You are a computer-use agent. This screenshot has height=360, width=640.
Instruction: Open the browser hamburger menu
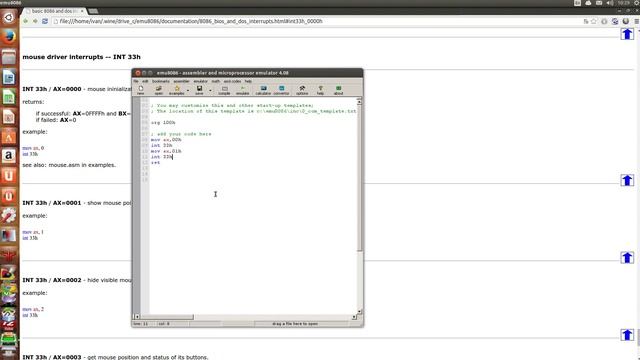[x=636, y=21]
